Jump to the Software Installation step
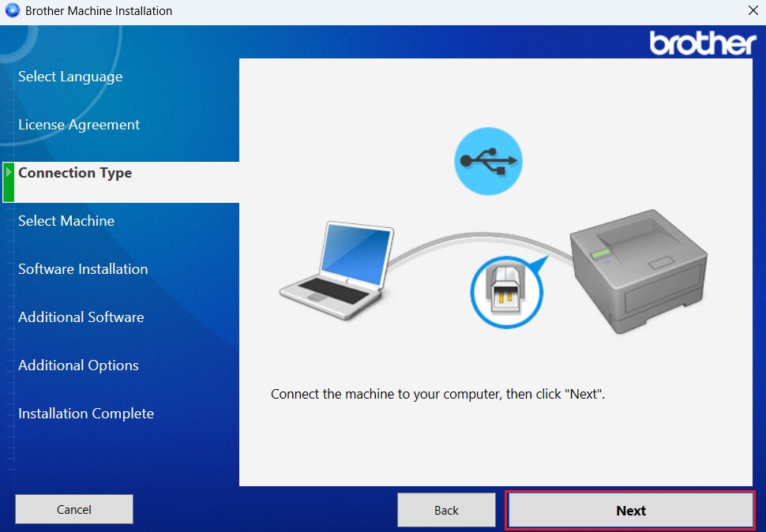Viewport: 766px width, 532px height. click(83, 269)
